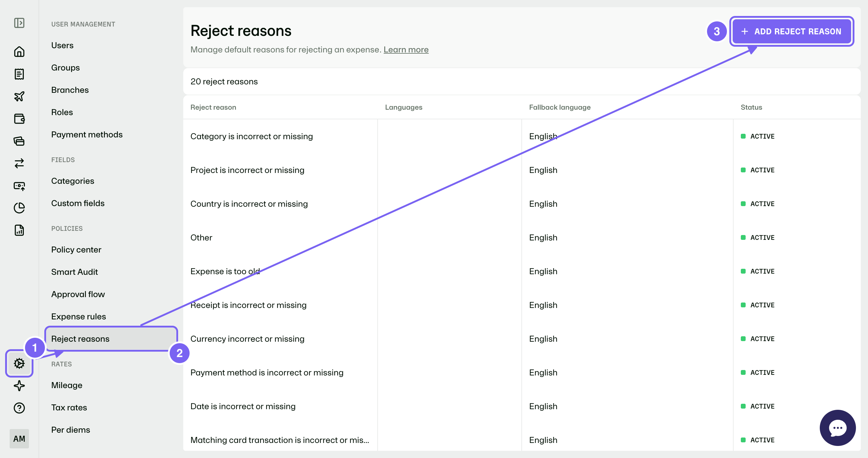Screen dimensions: 868x458
Task: Open the Home icon in the left rail
Action: (19, 52)
